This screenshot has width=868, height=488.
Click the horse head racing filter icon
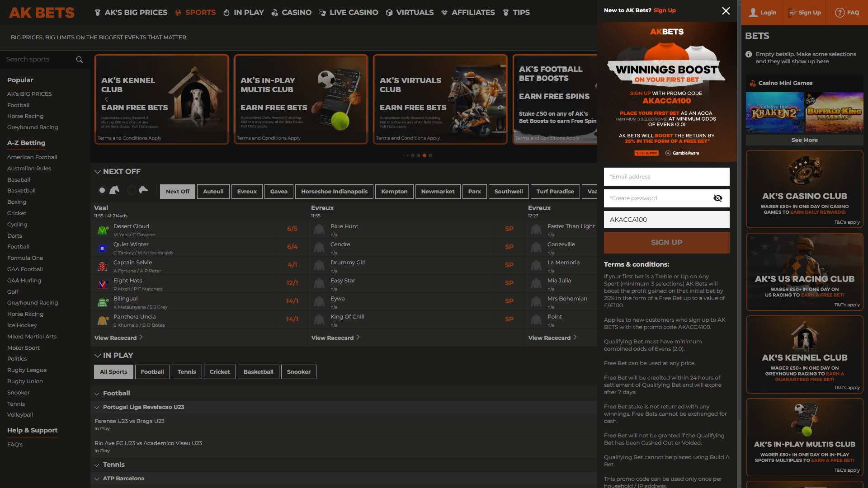pyautogui.click(x=114, y=190)
